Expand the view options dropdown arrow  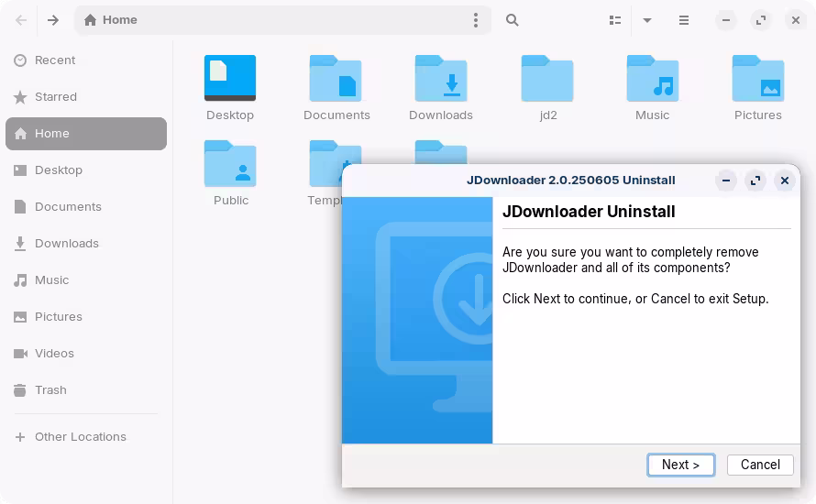647,20
